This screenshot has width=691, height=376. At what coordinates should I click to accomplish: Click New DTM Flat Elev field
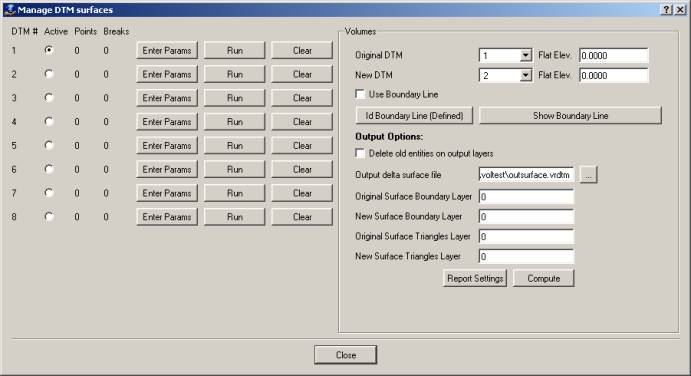[x=613, y=75]
